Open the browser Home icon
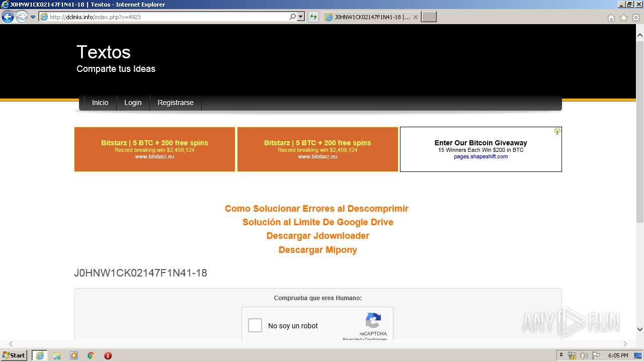 (x=611, y=18)
